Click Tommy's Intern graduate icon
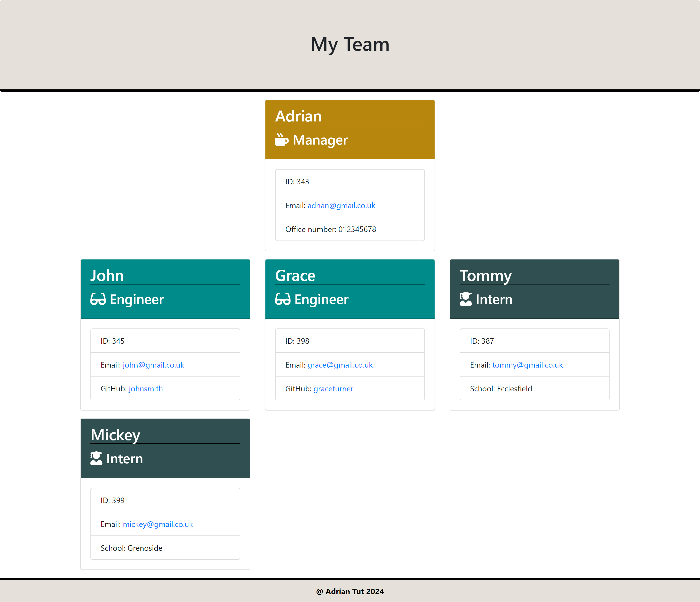700x602 pixels. pos(465,299)
